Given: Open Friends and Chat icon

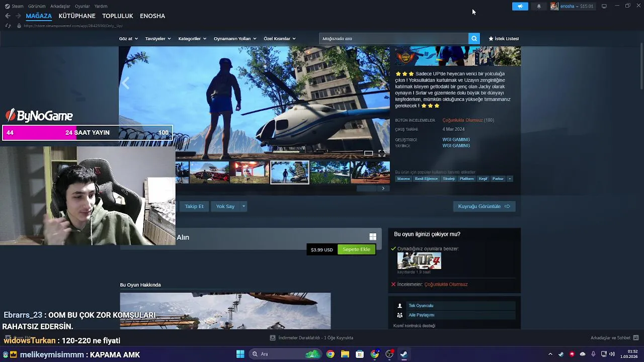Looking at the screenshot, I should (636, 338).
